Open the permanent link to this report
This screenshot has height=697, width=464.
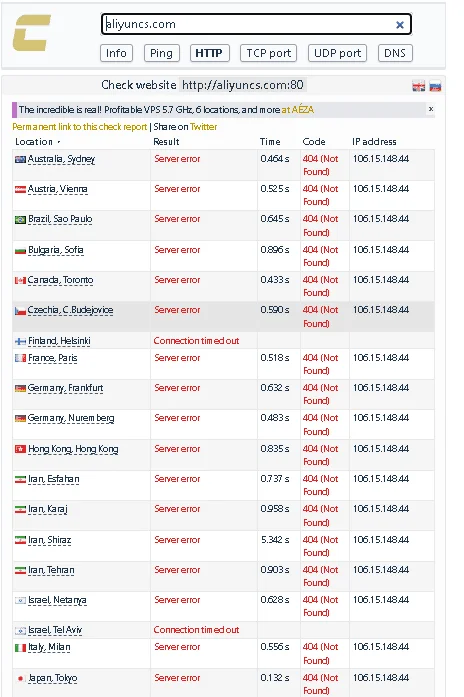(80, 127)
